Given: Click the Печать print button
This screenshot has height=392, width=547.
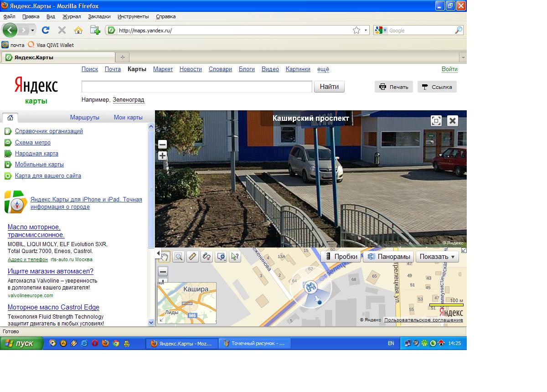Looking at the screenshot, I should [394, 87].
